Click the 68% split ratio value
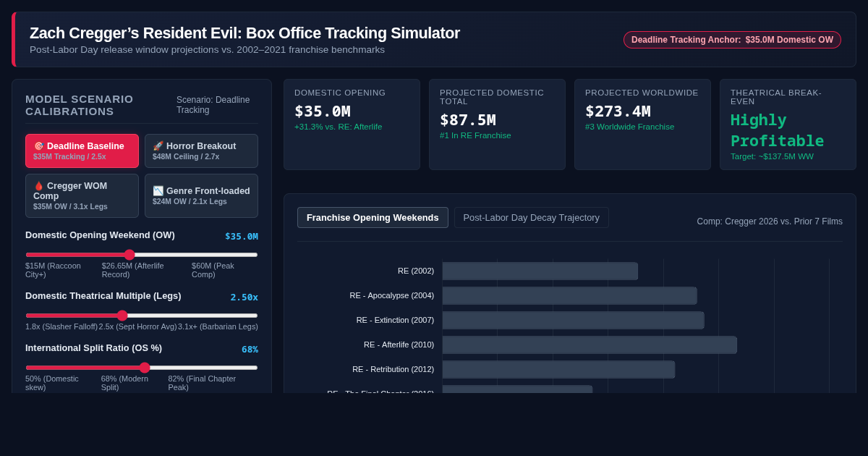Viewport: 868px width, 456px height. click(250, 350)
